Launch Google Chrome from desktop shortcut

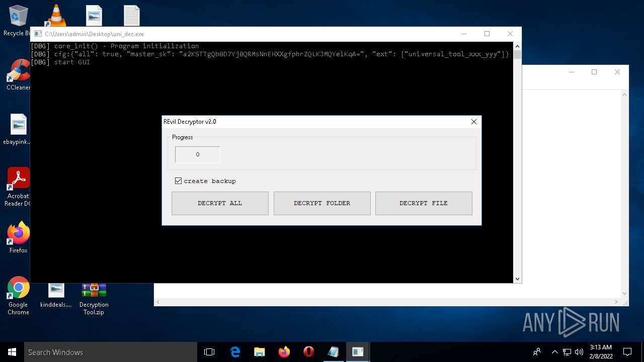coord(18,296)
